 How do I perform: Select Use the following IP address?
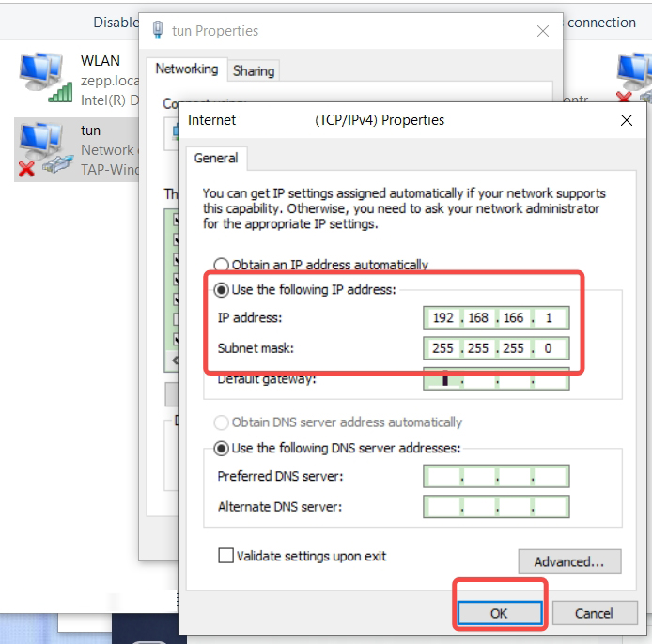point(304,289)
